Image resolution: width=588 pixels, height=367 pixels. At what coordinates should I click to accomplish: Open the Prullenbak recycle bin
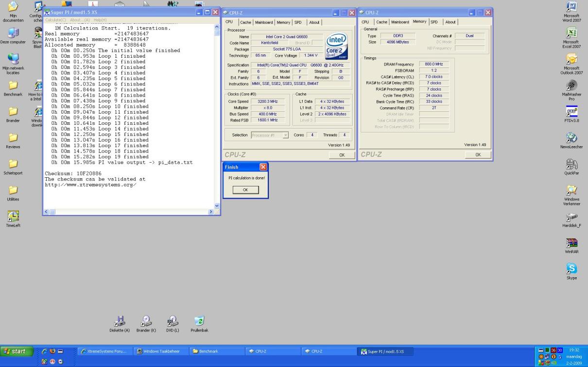click(x=199, y=324)
